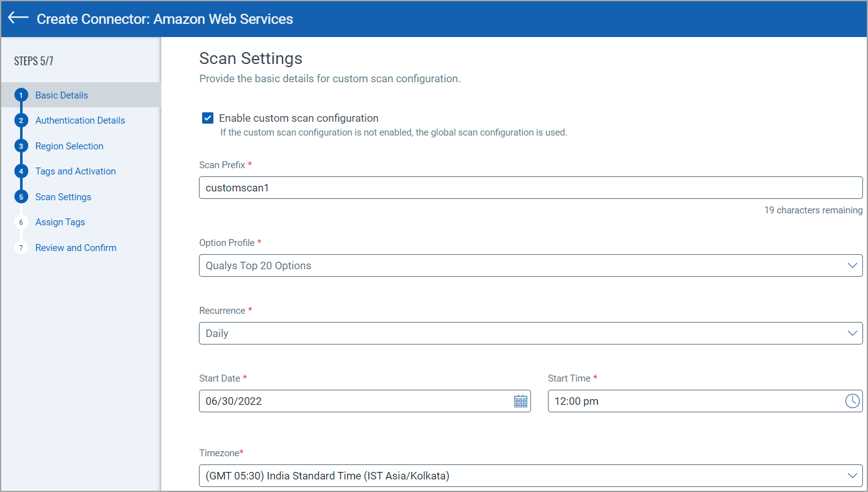868x492 pixels.
Task: Click the Timezone field label
Action: pyautogui.click(x=222, y=453)
